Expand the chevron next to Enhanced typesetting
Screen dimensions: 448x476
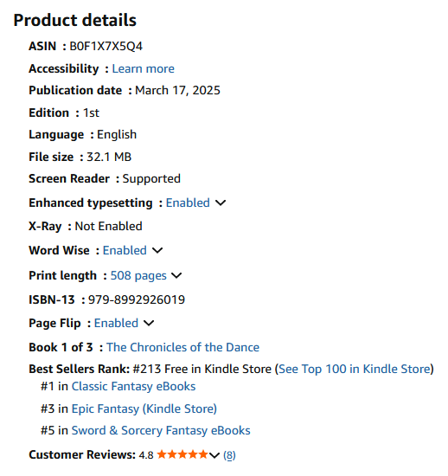[221, 203]
